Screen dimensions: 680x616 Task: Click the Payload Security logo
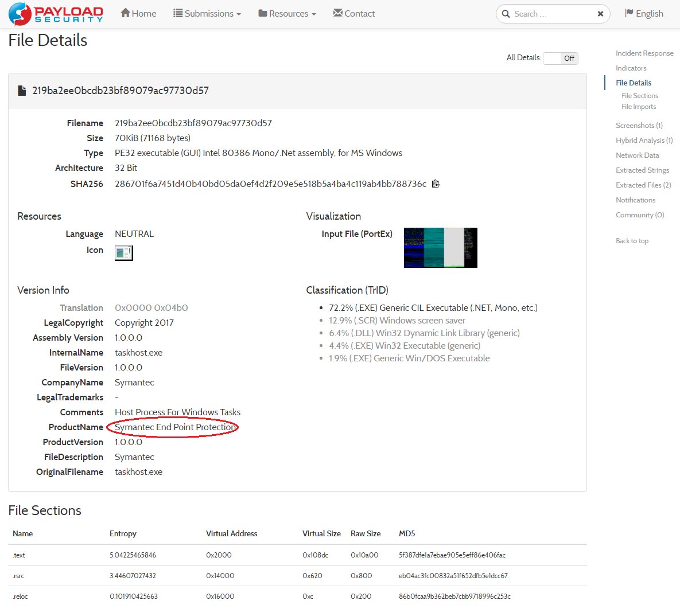click(56, 13)
